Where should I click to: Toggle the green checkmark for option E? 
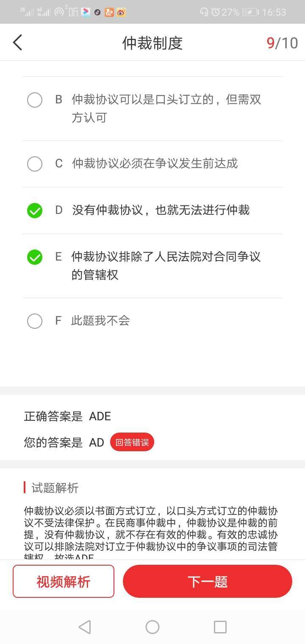click(35, 257)
